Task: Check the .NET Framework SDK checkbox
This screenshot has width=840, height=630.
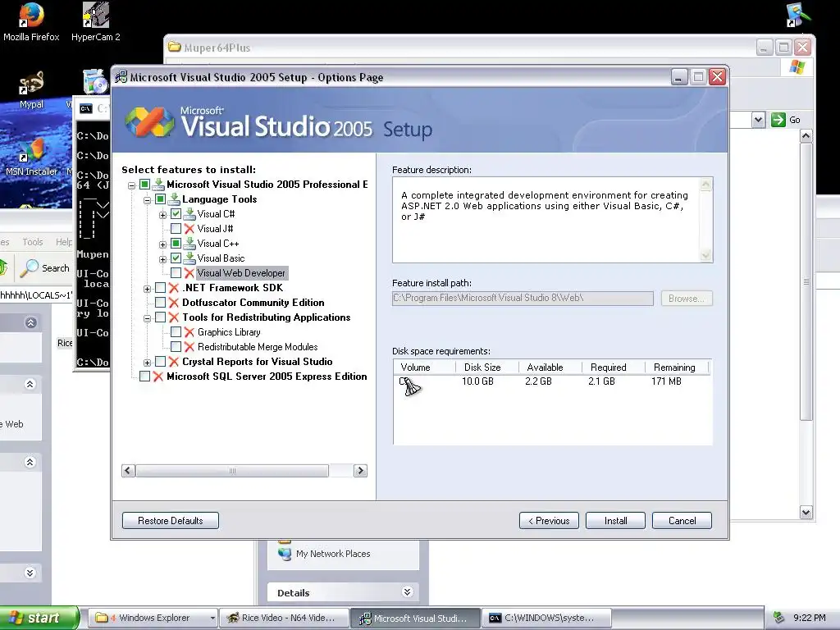Action: click(160, 288)
